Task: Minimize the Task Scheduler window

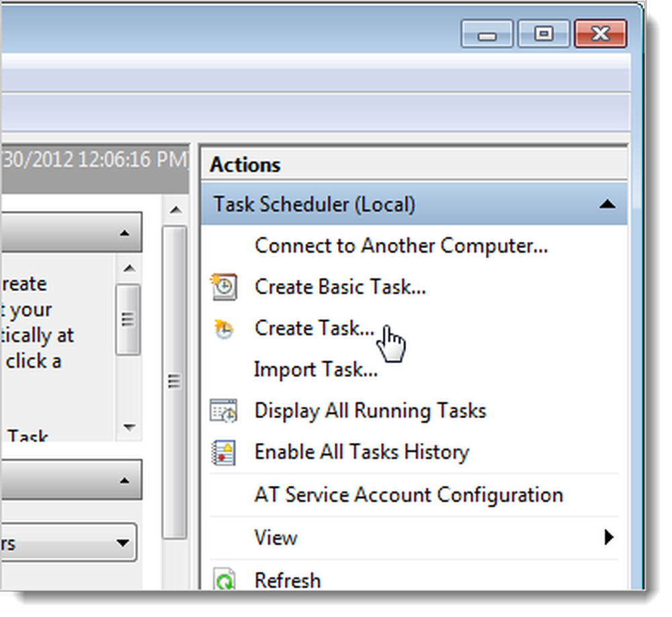Action: pos(487,34)
